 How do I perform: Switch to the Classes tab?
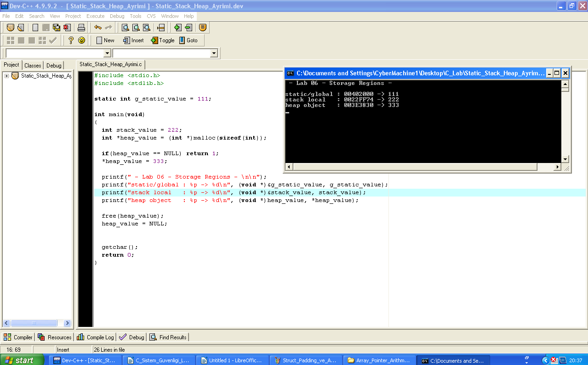[33, 65]
